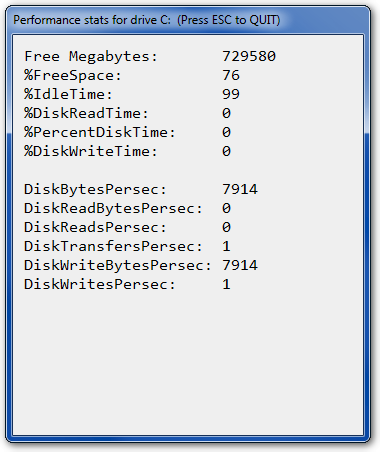380x452 pixels.
Task: Select the DiskWriteBytesPersec label
Action: 118,265
